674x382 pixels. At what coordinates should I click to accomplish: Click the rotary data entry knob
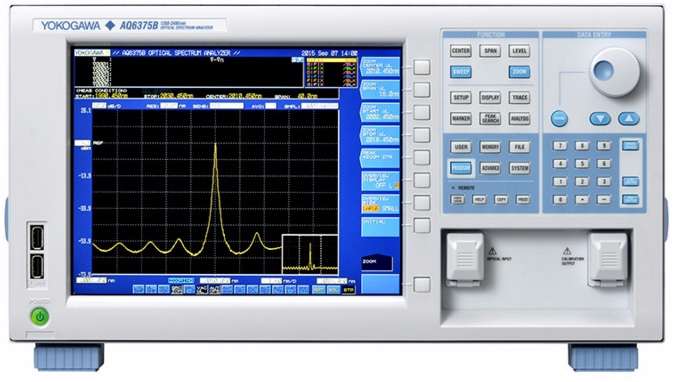[x=615, y=72]
